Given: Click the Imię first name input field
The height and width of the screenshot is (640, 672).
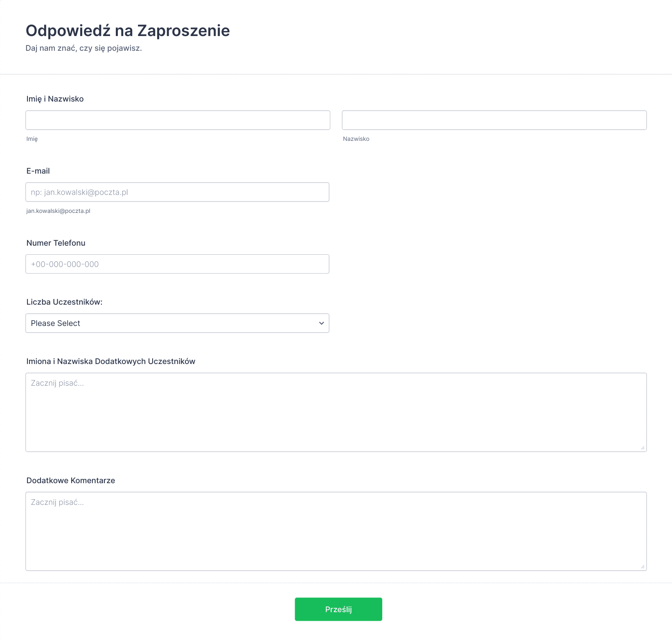Looking at the screenshot, I should [178, 120].
